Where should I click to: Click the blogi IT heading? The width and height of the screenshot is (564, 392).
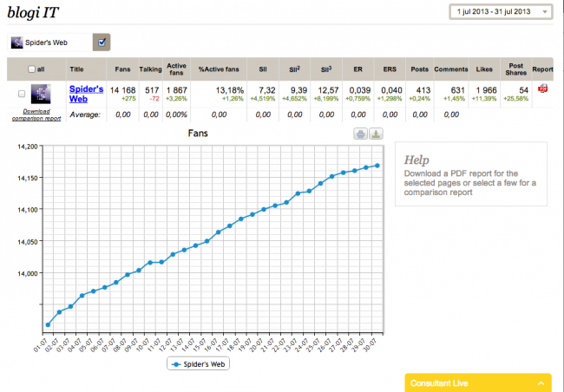point(33,13)
